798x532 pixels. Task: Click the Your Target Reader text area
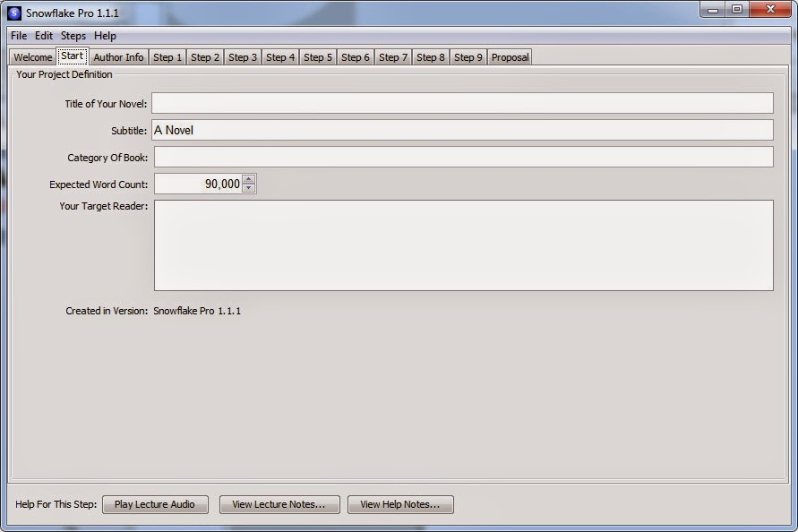(x=464, y=245)
